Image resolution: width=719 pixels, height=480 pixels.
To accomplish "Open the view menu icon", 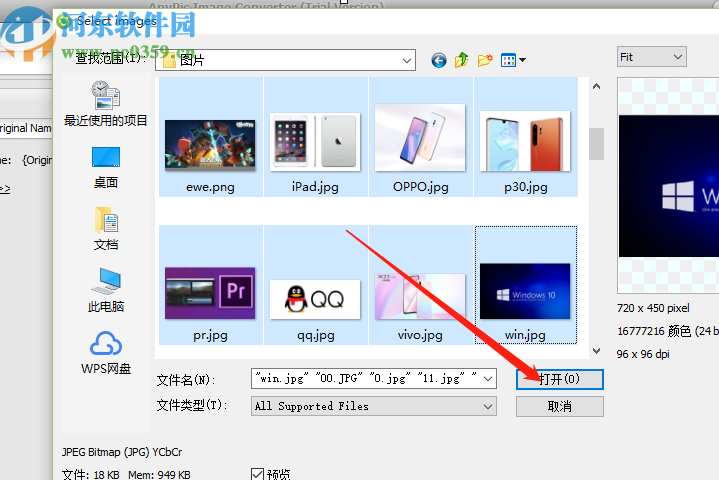I will point(513,60).
